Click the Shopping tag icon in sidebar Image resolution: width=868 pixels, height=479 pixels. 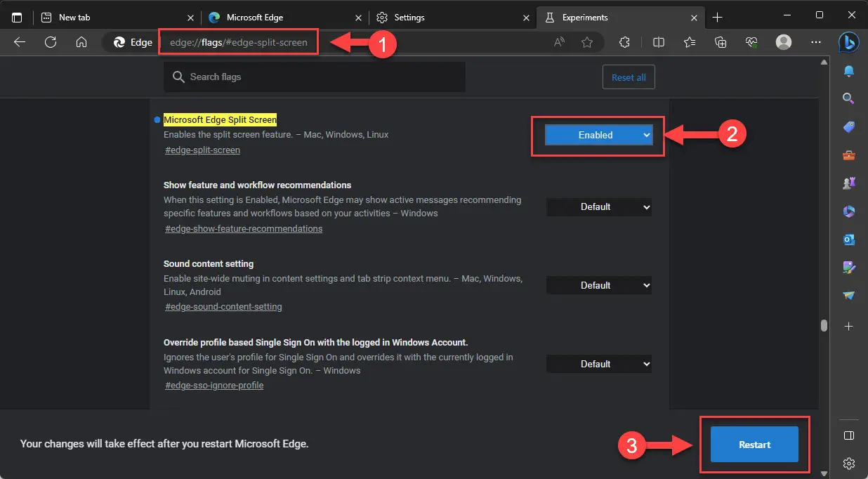[848, 127]
